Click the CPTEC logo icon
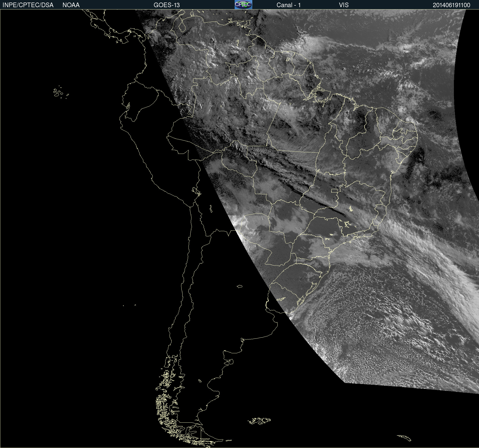The width and height of the screenshot is (479, 448). click(243, 5)
